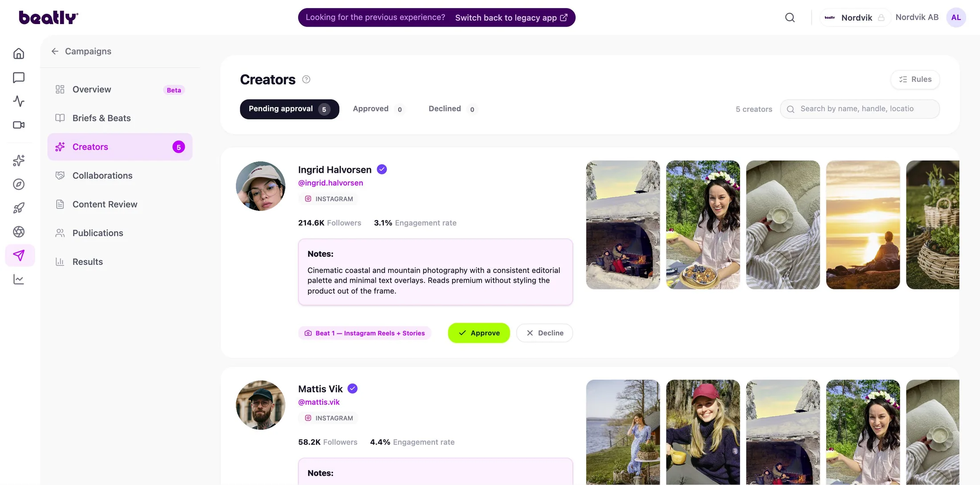Open the chat messages icon in left rail
Screen dimensions: 980x485
pyautogui.click(x=19, y=77)
